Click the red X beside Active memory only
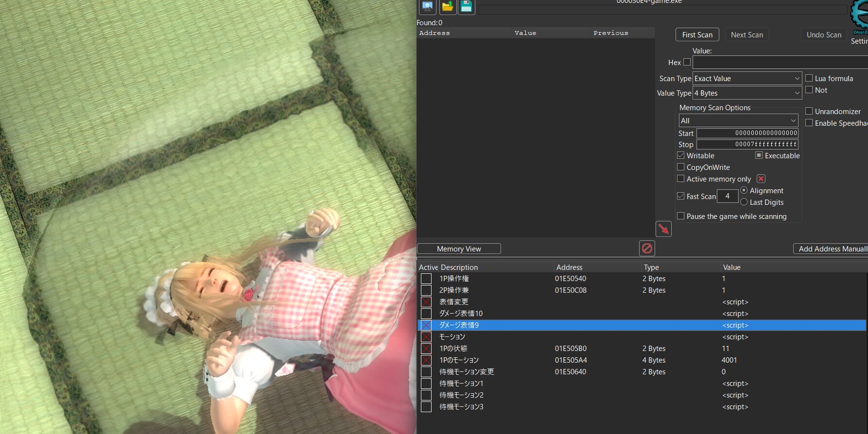 (761, 179)
